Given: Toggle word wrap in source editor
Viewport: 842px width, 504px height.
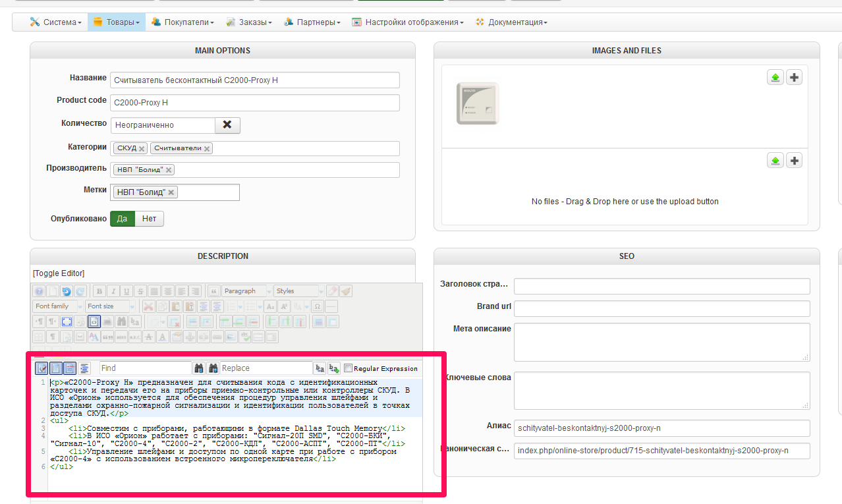Looking at the screenshot, I should (70, 368).
